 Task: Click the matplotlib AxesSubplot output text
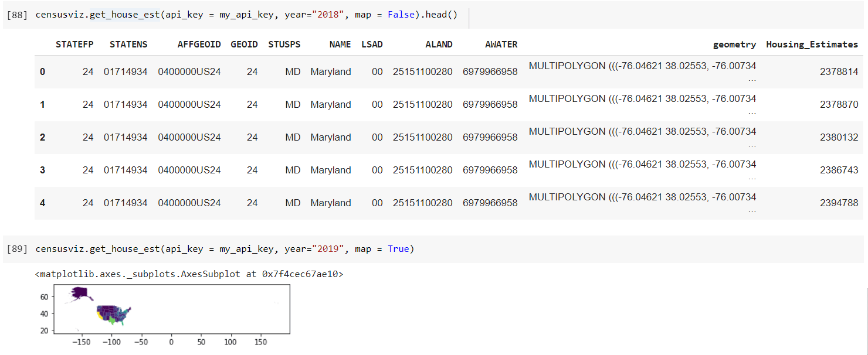tap(189, 274)
